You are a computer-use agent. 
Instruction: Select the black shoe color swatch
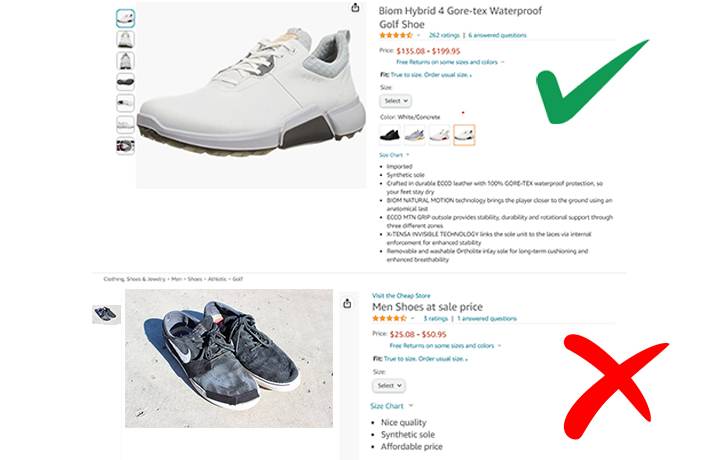(x=390, y=135)
